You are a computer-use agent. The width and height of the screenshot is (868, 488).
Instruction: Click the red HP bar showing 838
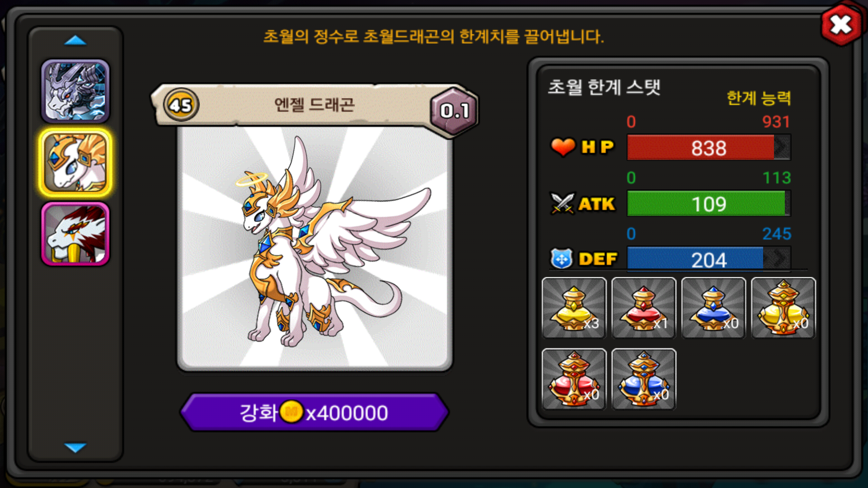pyautogui.click(x=709, y=147)
